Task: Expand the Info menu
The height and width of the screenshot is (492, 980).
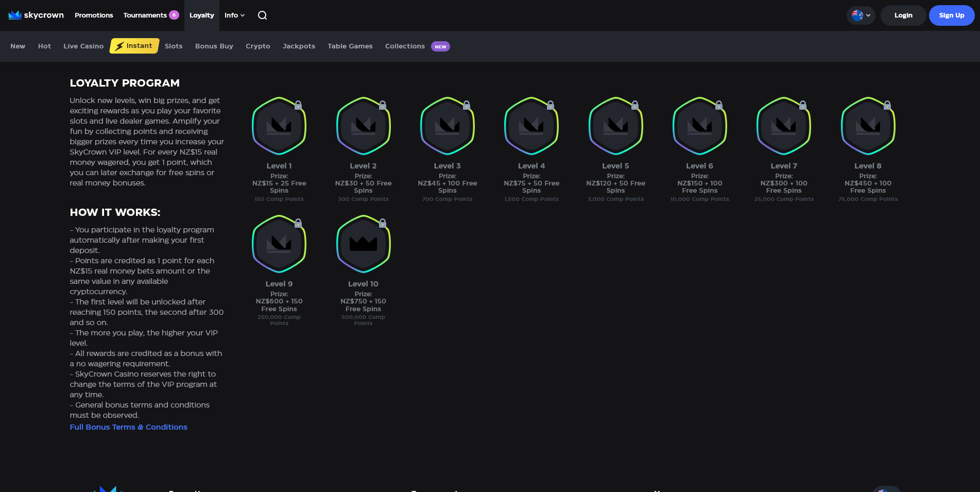Action: [234, 15]
